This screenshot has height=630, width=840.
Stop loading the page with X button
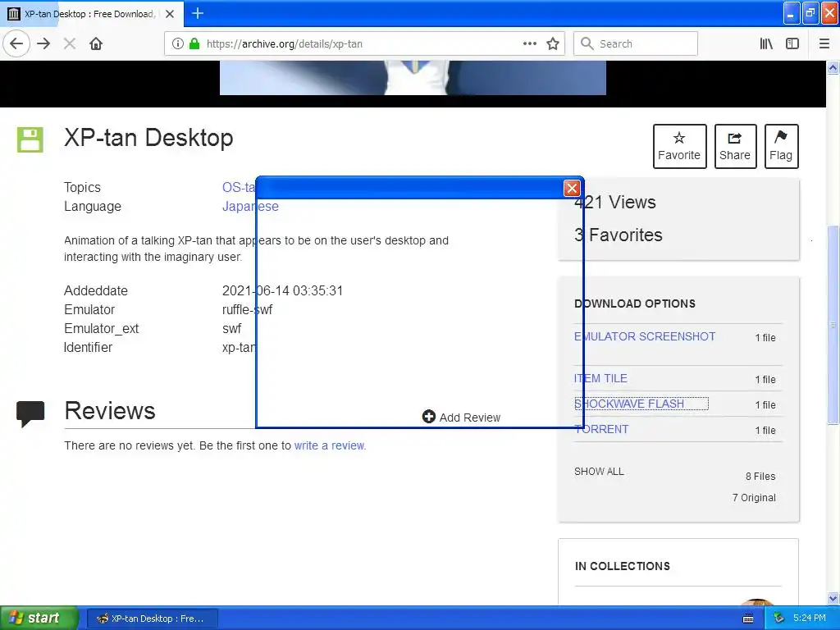[x=70, y=44]
